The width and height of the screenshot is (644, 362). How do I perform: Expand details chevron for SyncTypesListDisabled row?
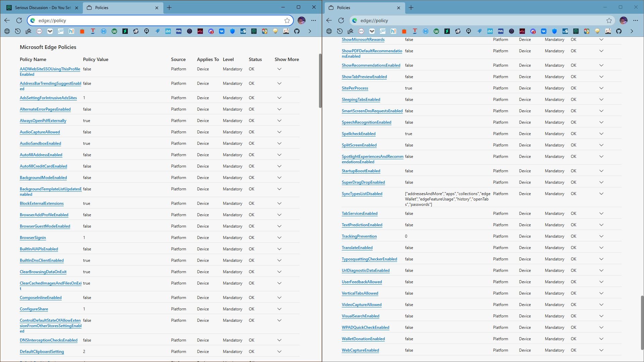tap(601, 194)
